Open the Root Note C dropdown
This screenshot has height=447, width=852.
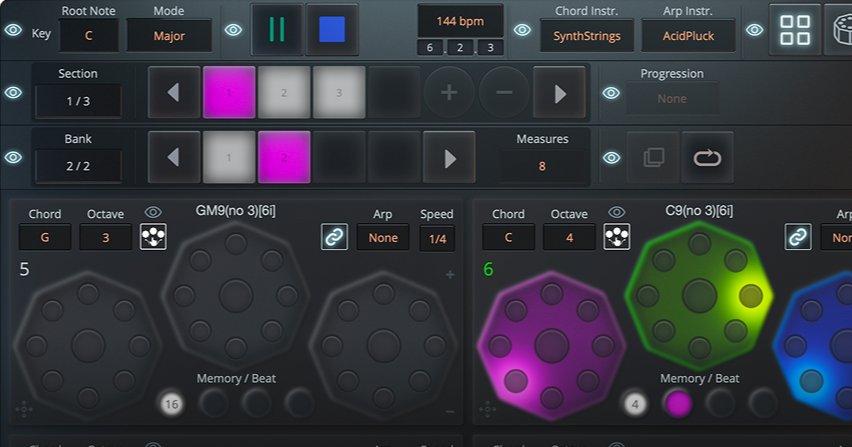point(89,36)
